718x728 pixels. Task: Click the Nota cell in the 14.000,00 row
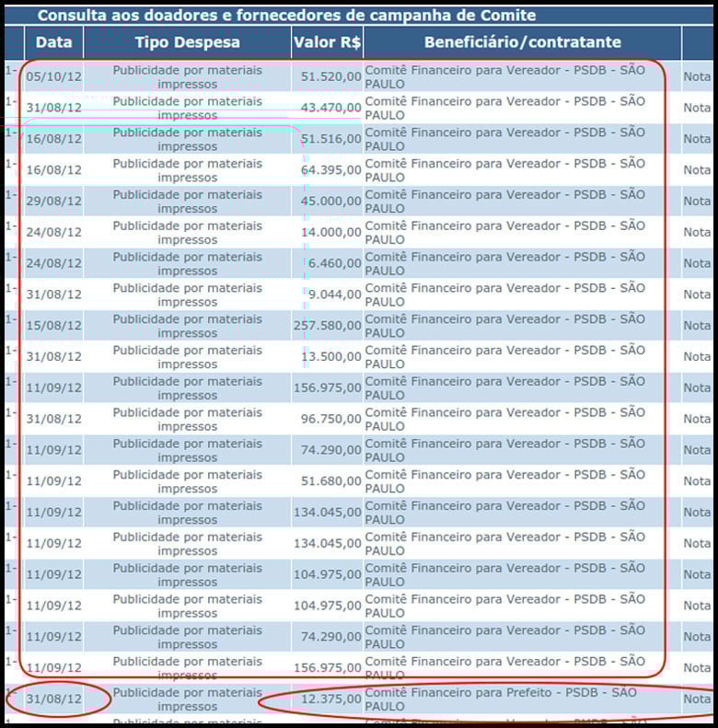(697, 232)
